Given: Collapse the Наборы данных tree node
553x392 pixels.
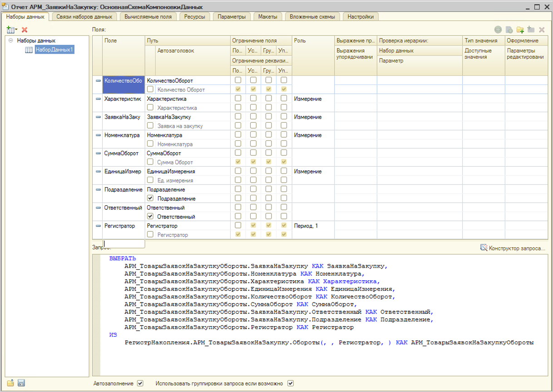Looking at the screenshot, I should tap(10, 40).
